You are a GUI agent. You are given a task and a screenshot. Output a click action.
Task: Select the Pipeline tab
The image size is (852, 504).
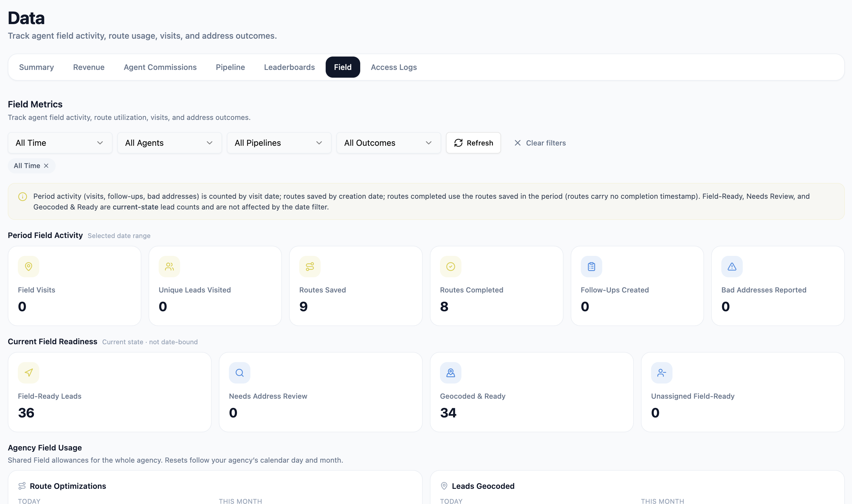coord(230,67)
